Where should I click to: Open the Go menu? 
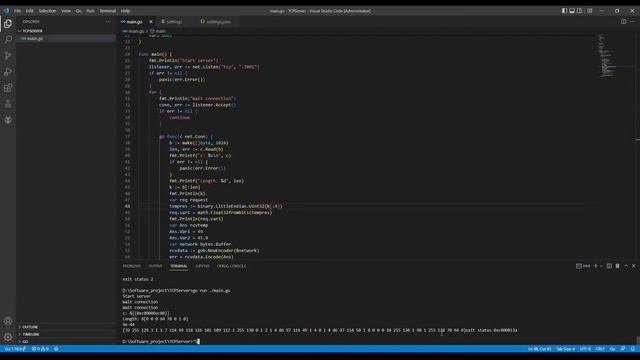[x=78, y=11]
